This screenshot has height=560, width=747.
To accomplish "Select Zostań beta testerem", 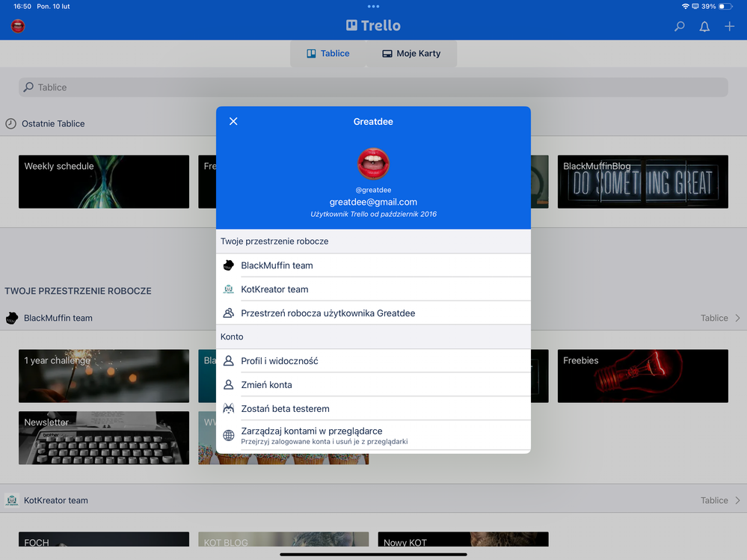I will pyautogui.click(x=374, y=408).
